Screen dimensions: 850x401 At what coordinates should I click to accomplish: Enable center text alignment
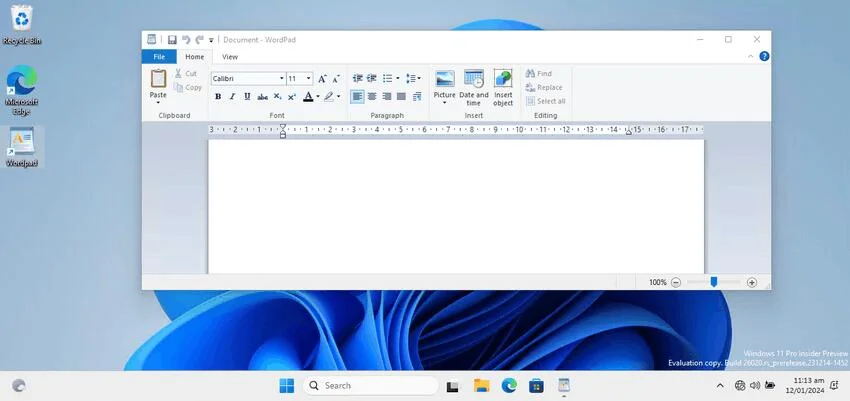tap(372, 97)
